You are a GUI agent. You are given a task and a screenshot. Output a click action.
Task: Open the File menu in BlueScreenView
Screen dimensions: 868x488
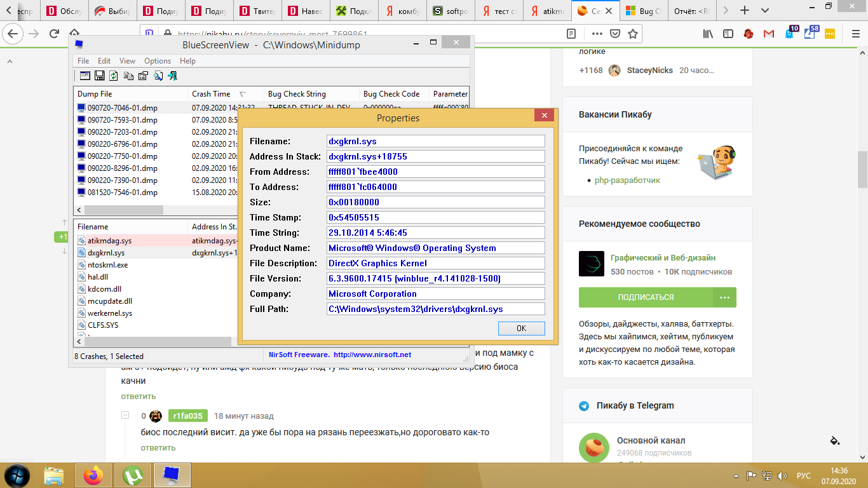coord(83,61)
